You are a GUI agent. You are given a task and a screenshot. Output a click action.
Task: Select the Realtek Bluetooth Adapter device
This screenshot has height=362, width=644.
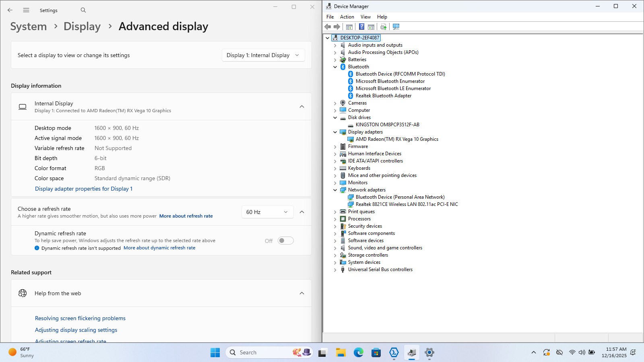click(383, 96)
